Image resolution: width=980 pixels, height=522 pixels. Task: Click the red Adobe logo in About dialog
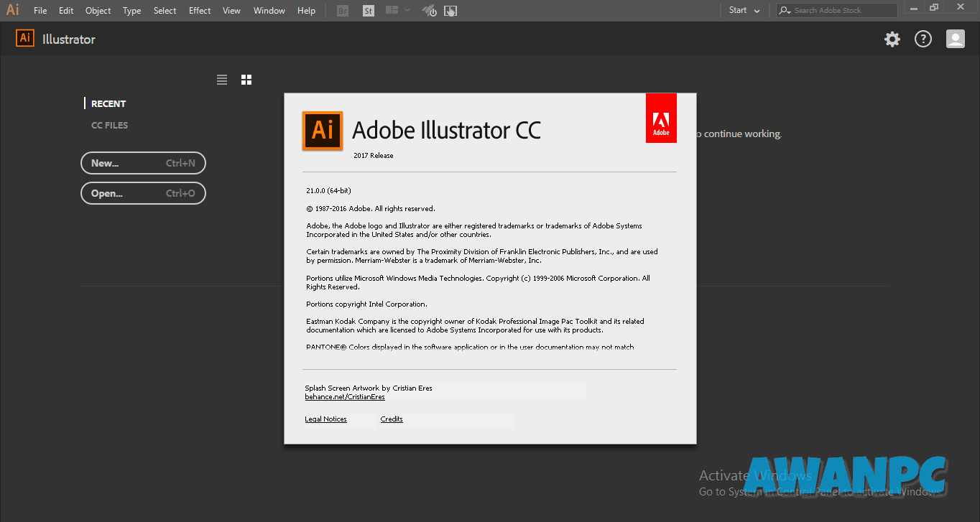click(661, 118)
